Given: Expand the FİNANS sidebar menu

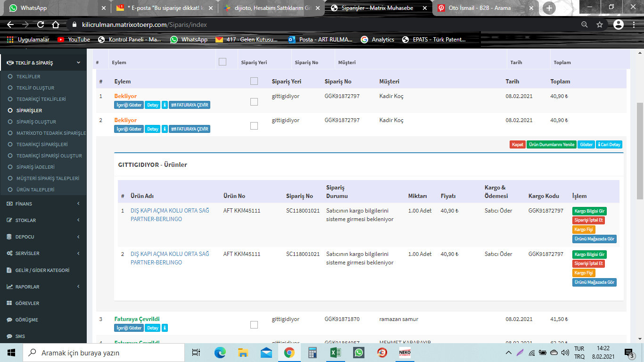Looking at the screenshot, I should tap(43, 204).
